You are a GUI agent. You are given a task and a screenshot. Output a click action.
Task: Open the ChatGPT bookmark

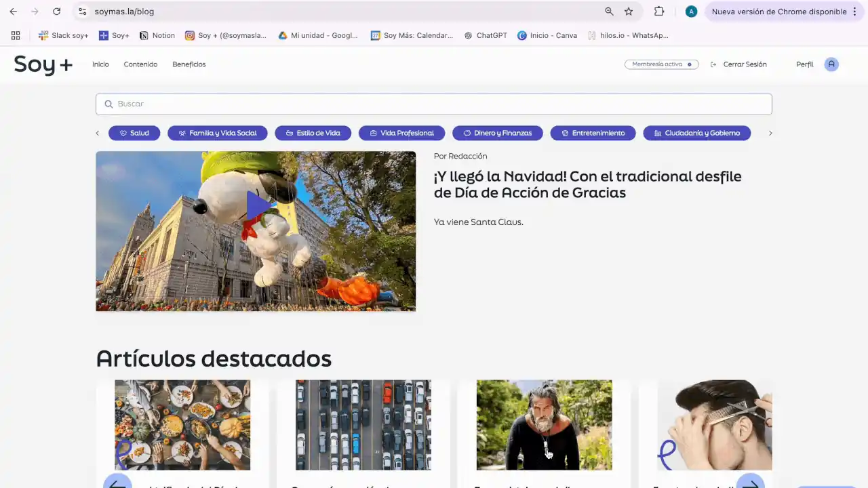486,35
